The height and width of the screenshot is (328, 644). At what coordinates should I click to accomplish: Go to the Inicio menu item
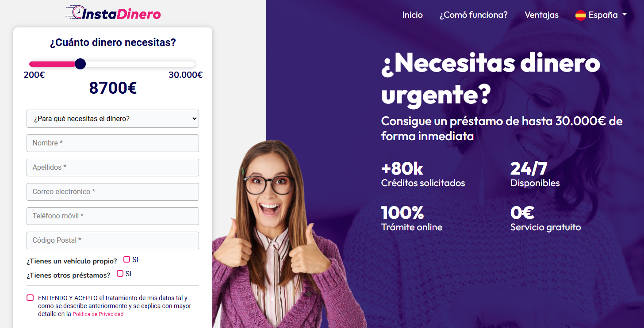click(412, 15)
